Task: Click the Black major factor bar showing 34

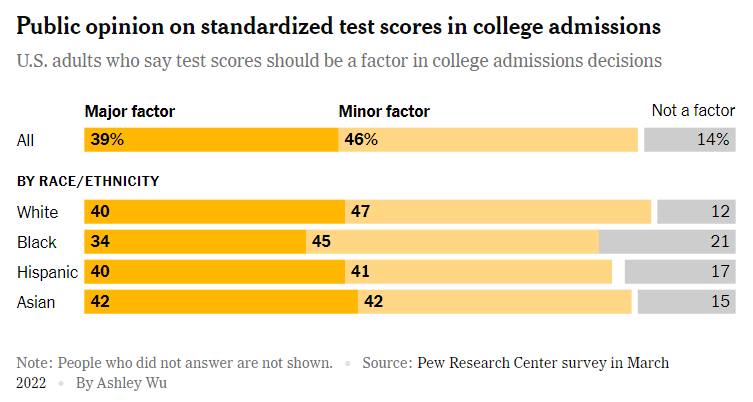Action: point(195,242)
